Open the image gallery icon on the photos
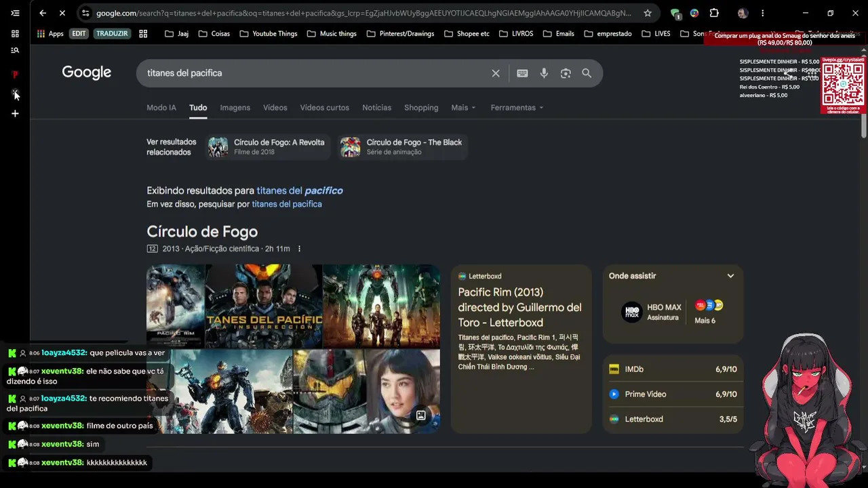Image resolution: width=868 pixels, height=488 pixels. click(x=421, y=415)
